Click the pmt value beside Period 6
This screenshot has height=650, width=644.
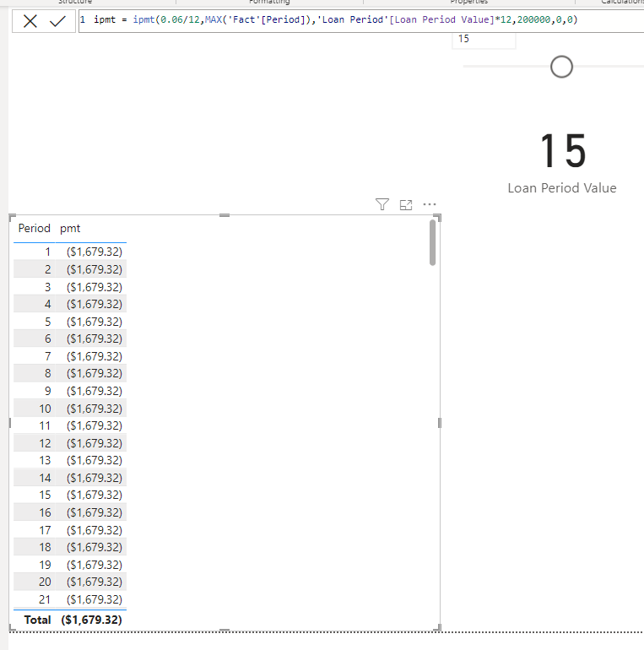95,339
